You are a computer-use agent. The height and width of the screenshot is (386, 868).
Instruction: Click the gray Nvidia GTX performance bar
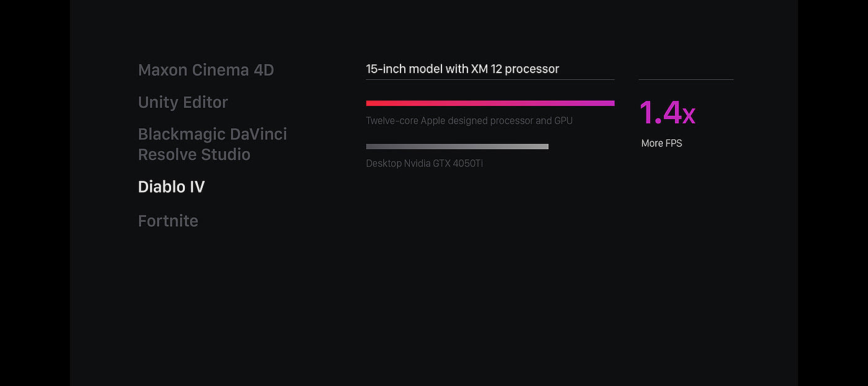(457, 147)
